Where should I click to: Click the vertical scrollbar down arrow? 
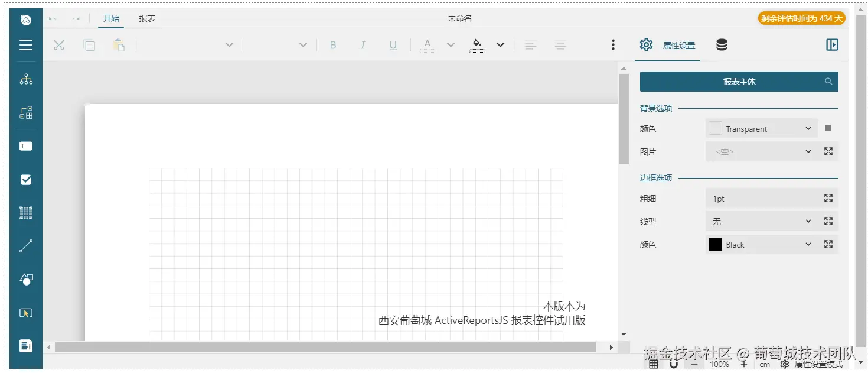click(624, 335)
